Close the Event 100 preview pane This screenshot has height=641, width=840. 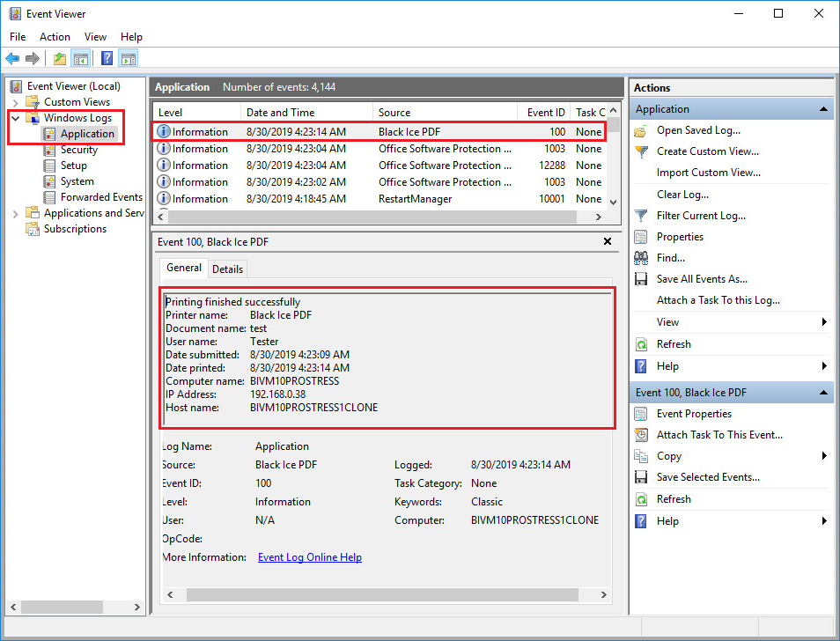coord(608,241)
